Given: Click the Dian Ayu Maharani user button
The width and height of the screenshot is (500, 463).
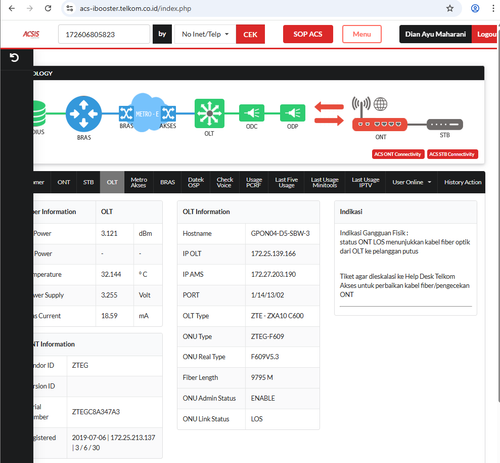Looking at the screenshot, I should [x=435, y=34].
